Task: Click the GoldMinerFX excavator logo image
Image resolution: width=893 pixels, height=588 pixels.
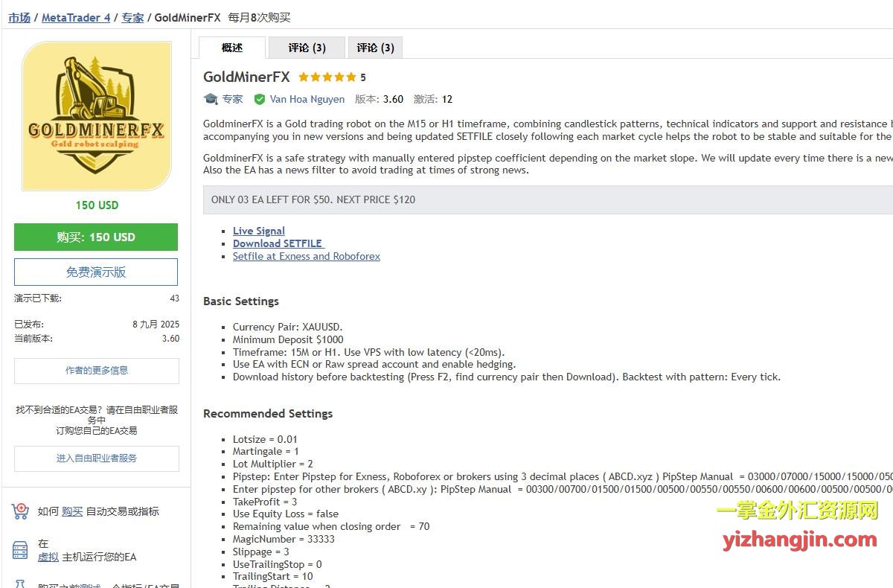Action: point(97,115)
